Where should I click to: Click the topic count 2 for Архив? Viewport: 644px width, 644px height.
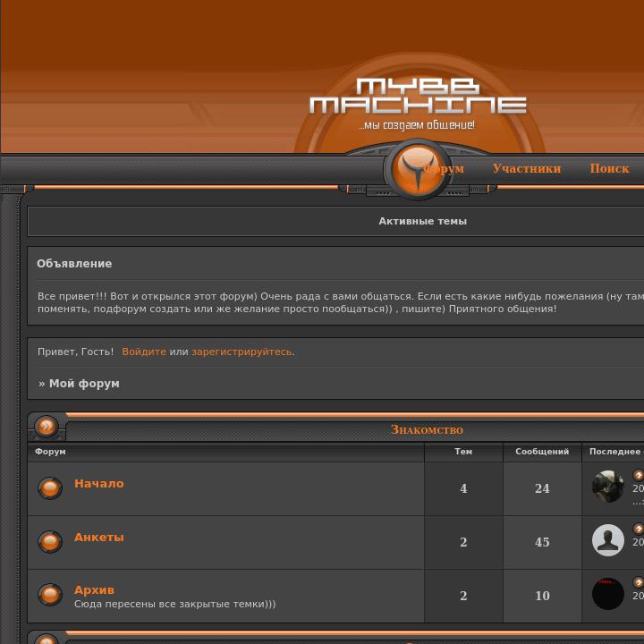pos(463,596)
